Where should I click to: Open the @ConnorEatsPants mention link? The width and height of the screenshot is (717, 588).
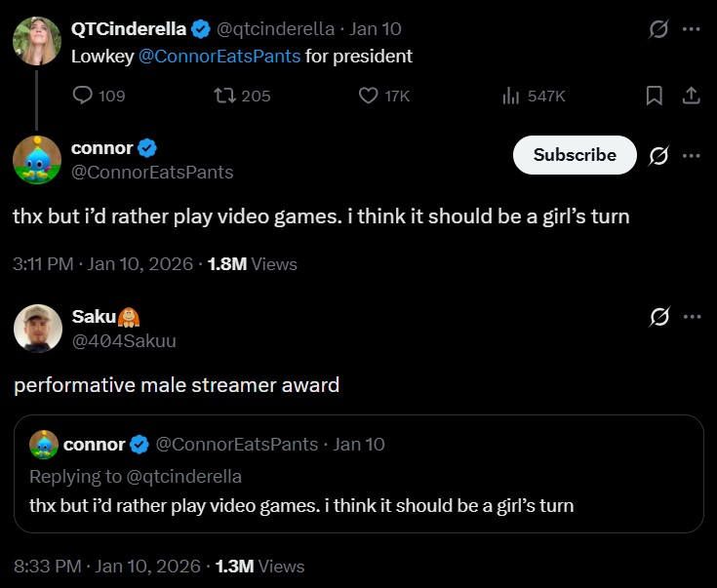click(x=219, y=56)
